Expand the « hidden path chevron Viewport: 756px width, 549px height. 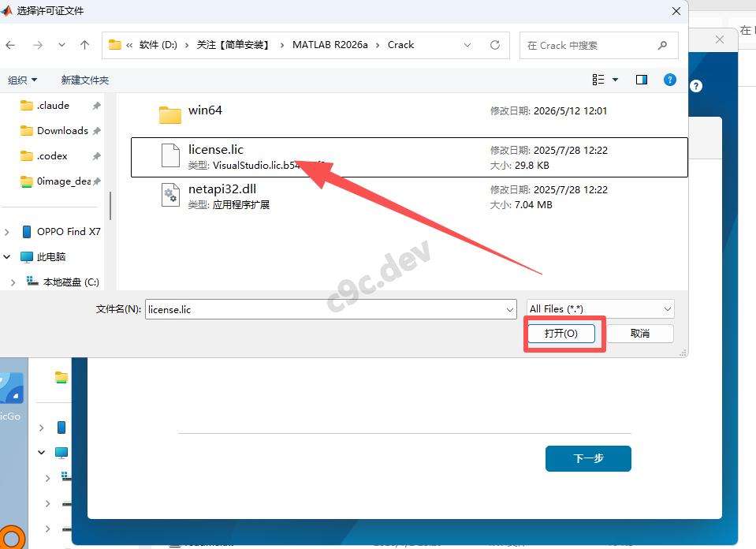coord(129,45)
